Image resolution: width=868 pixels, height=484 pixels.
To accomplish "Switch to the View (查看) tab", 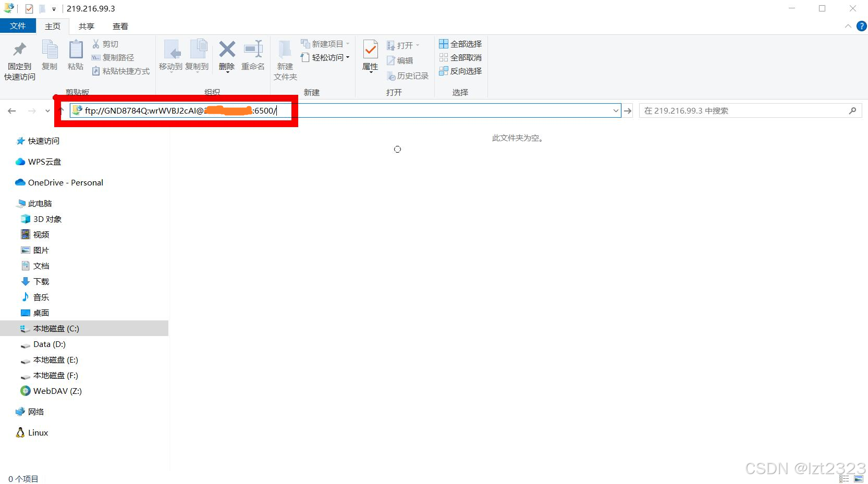I will point(120,26).
